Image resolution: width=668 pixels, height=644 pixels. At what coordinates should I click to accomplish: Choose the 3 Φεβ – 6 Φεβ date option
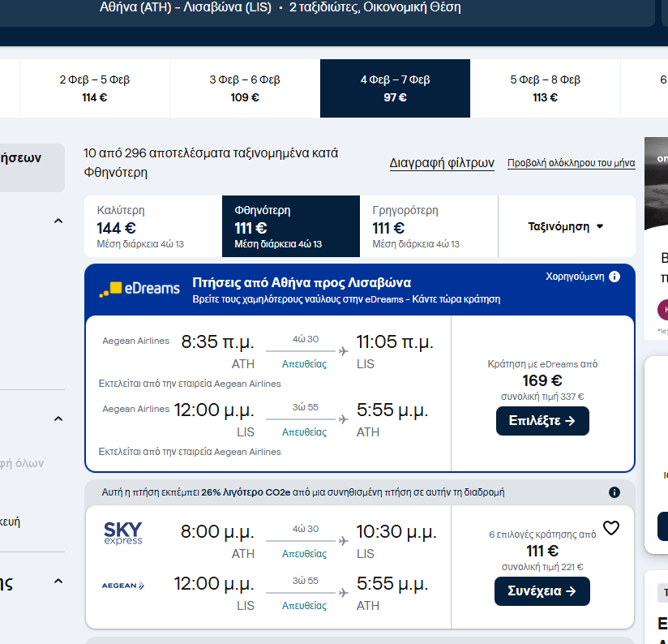click(x=245, y=88)
